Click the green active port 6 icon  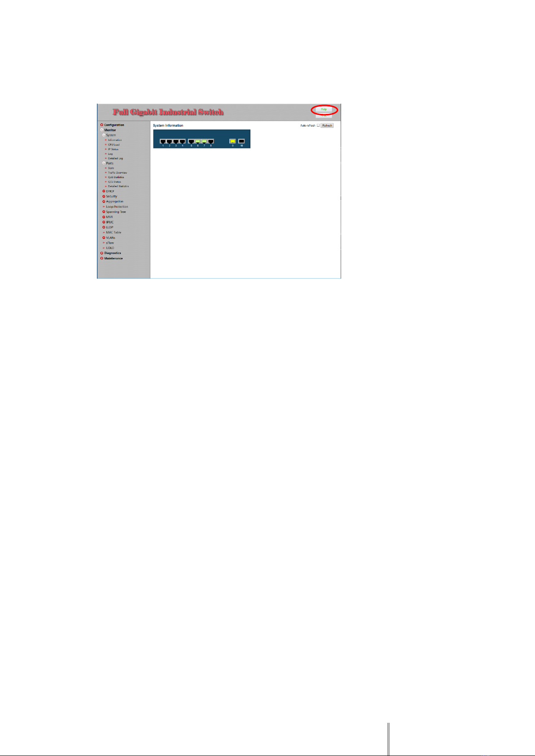point(197,141)
